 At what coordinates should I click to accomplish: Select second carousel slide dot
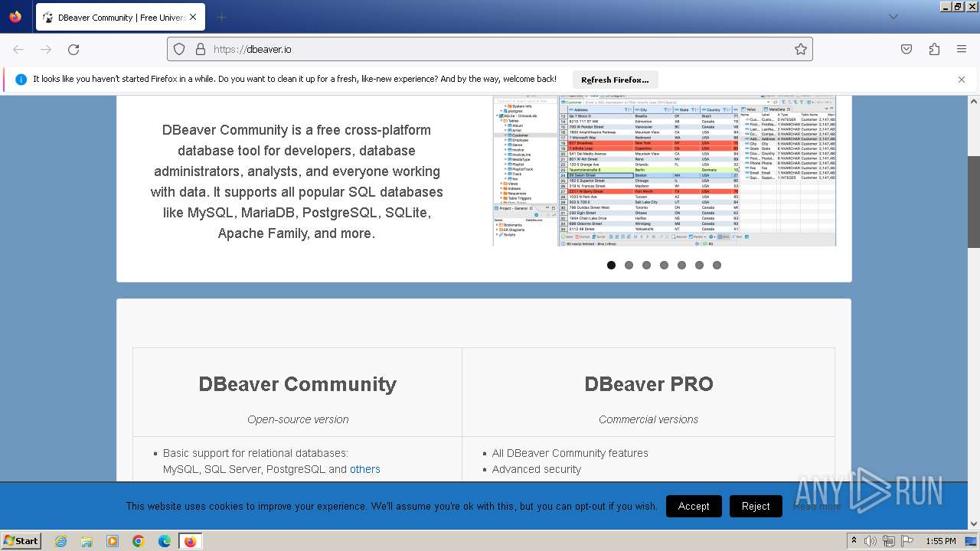coord(629,265)
